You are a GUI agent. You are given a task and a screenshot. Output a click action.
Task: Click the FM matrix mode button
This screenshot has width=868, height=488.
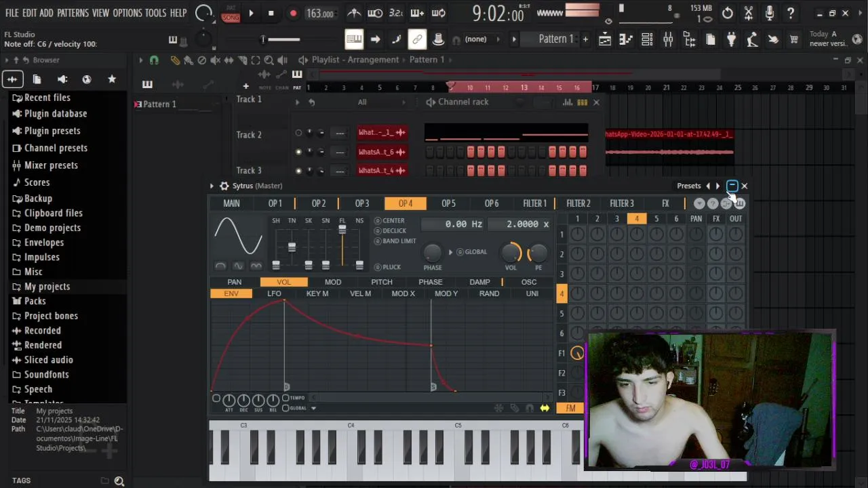pos(570,408)
